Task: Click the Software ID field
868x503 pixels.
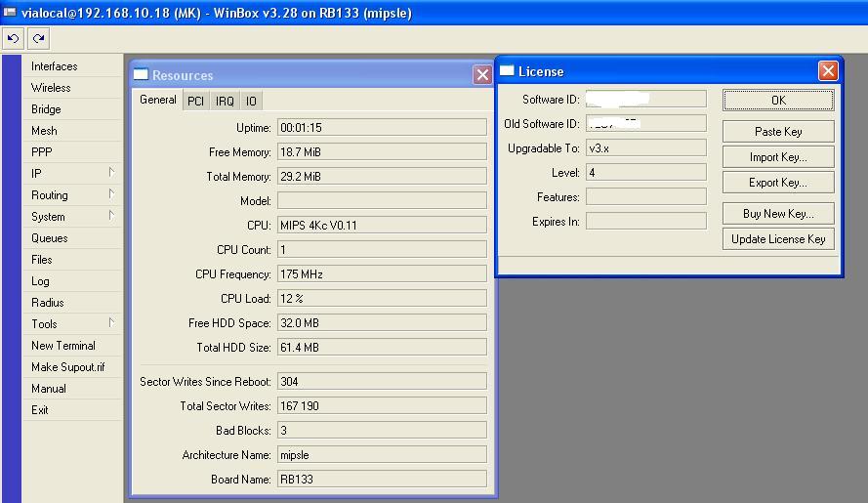Action: click(646, 100)
